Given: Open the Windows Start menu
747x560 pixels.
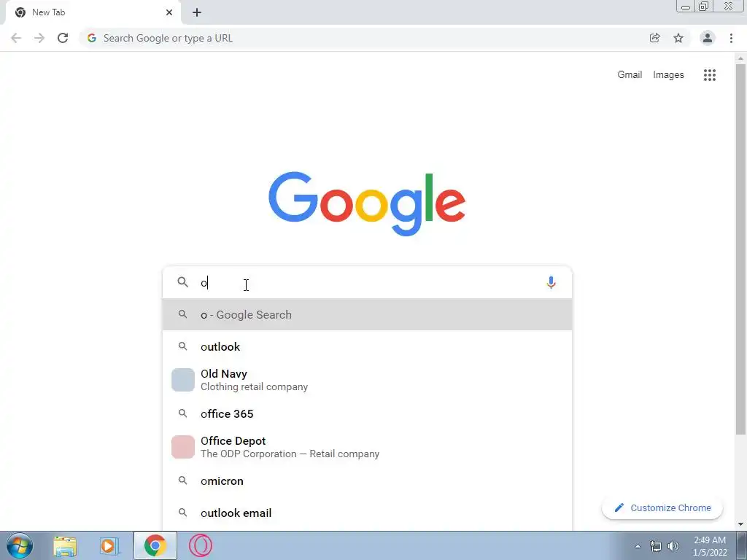Looking at the screenshot, I should (x=20, y=545).
